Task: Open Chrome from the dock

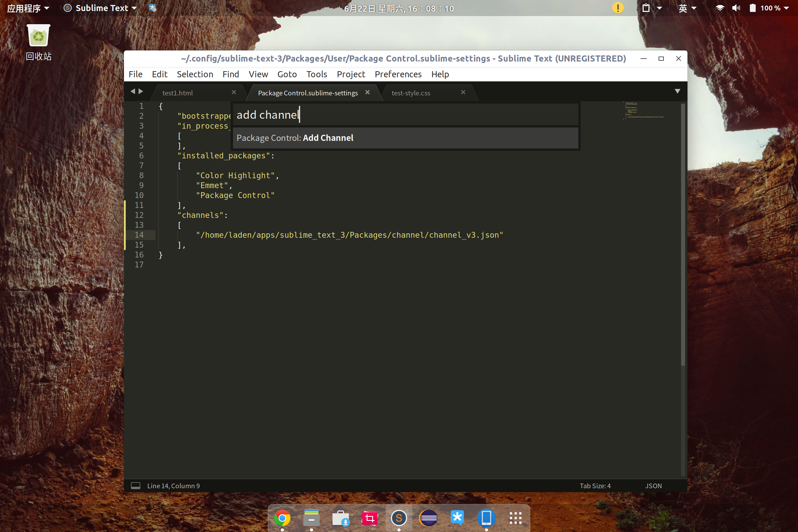Action: (x=282, y=518)
